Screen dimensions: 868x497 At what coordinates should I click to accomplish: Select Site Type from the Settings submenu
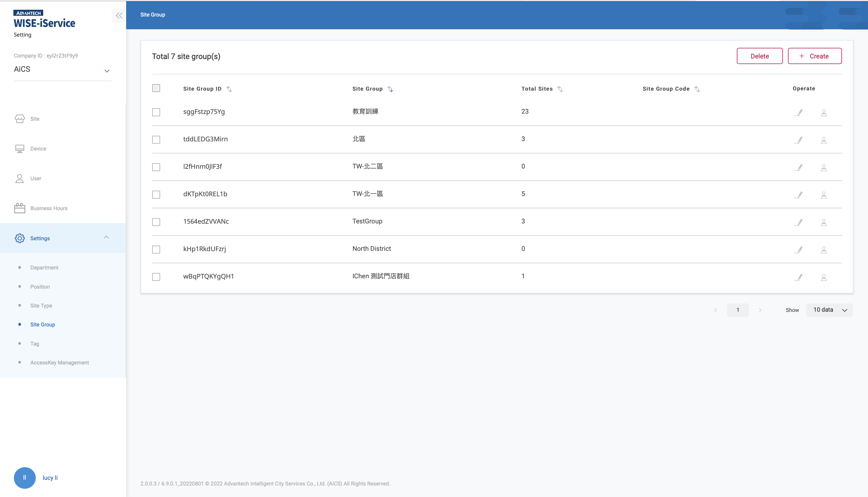(x=41, y=305)
